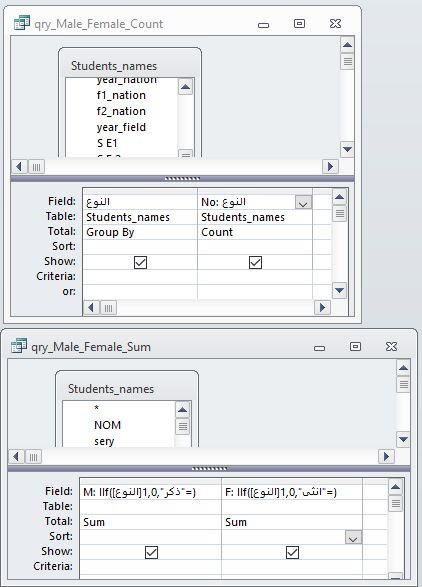
Task: Click the Criteria cell under Group By column
Action: pos(140,276)
